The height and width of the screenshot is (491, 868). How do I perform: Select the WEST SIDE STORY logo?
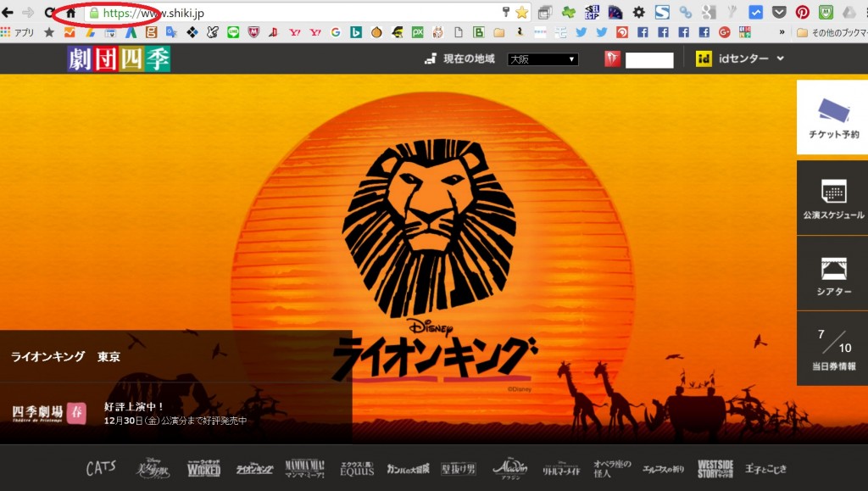click(715, 468)
